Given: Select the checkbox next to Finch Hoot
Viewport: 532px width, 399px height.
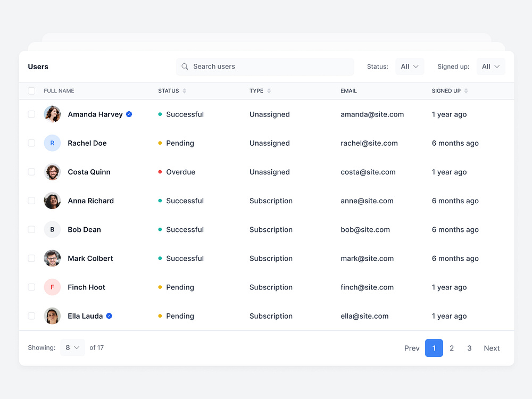Looking at the screenshot, I should tap(31, 287).
